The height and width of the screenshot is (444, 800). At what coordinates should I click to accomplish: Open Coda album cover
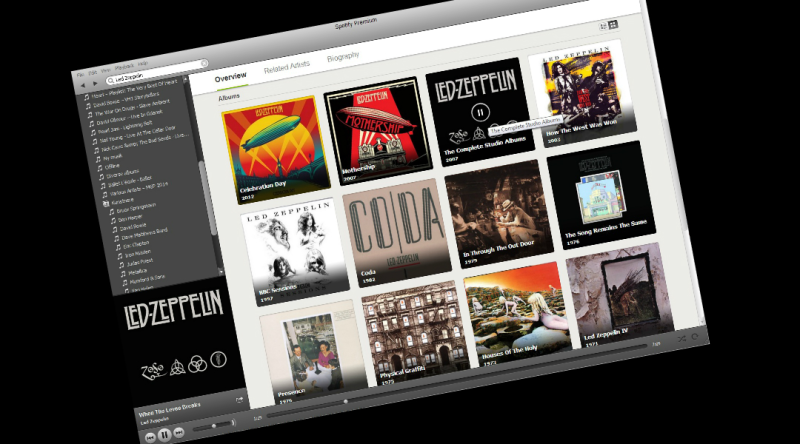(x=397, y=233)
